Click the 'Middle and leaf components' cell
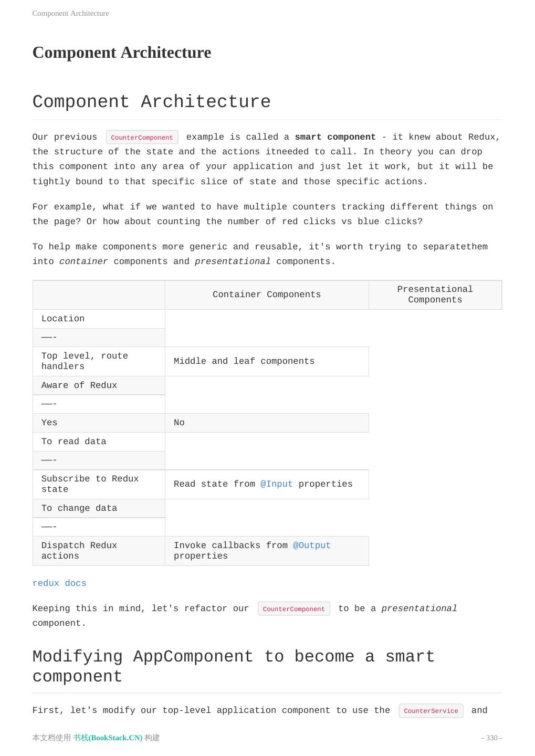 point(244,361)
